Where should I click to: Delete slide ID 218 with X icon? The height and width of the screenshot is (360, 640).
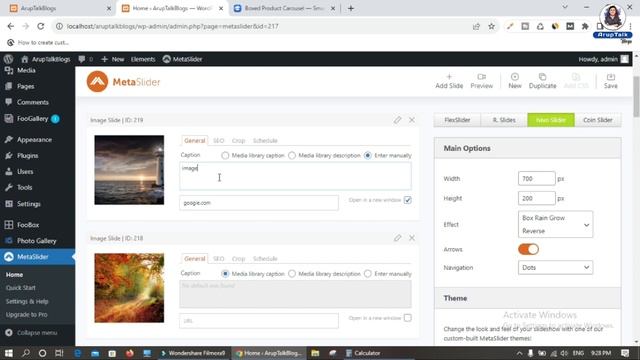(412, 238)
